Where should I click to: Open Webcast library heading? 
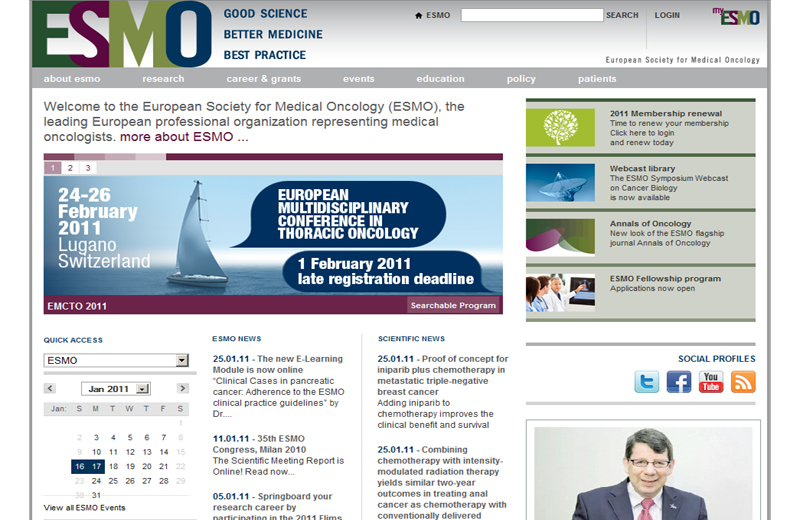click(x=642, y=168)
